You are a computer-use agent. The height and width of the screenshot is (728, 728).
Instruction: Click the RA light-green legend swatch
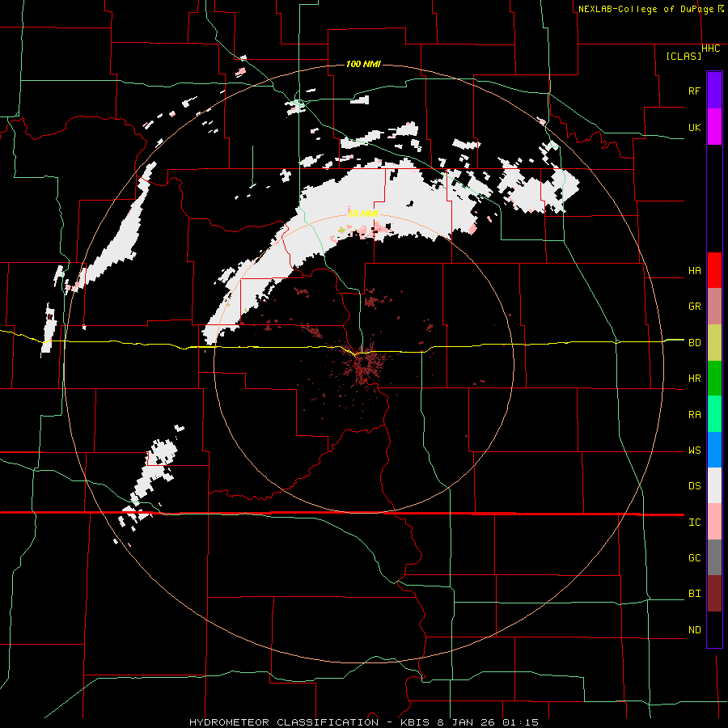pyautogui.click(x=714, y=413)
